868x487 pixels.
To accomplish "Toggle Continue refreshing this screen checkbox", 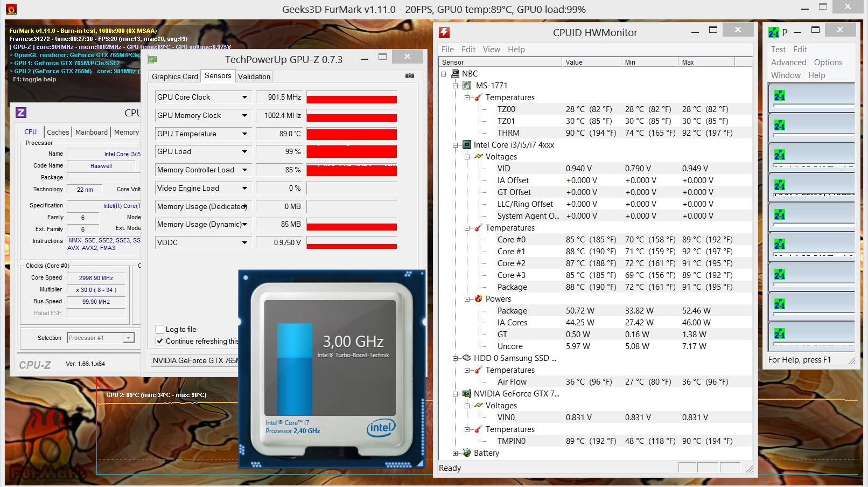I will (x=160, y=341).
